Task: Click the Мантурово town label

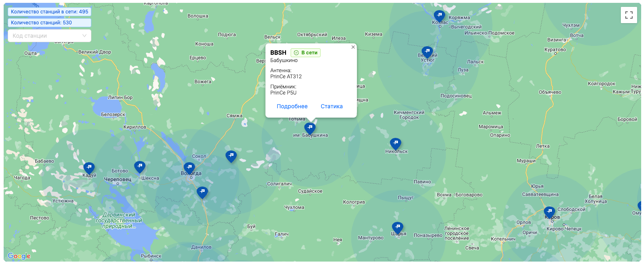Action: click(x=371, y=238)
